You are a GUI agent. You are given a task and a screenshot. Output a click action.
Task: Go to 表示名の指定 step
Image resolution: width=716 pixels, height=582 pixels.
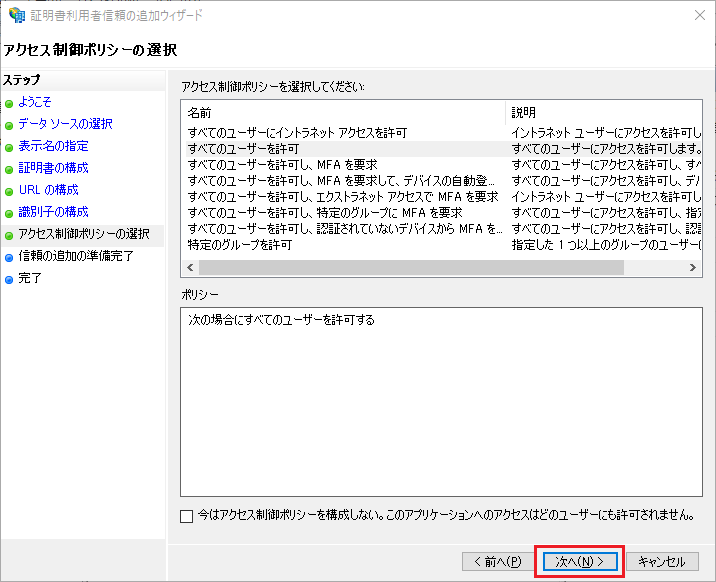click(x=53, y=146)
